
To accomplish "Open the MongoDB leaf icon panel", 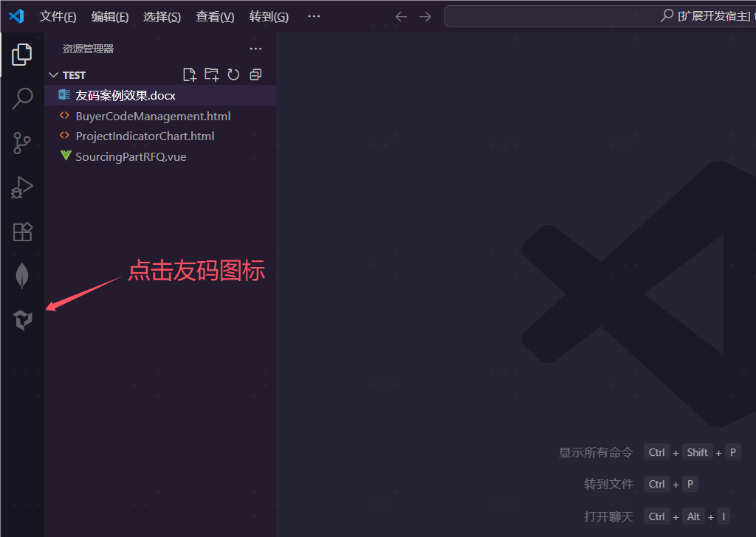I will (x=22, y=276).
